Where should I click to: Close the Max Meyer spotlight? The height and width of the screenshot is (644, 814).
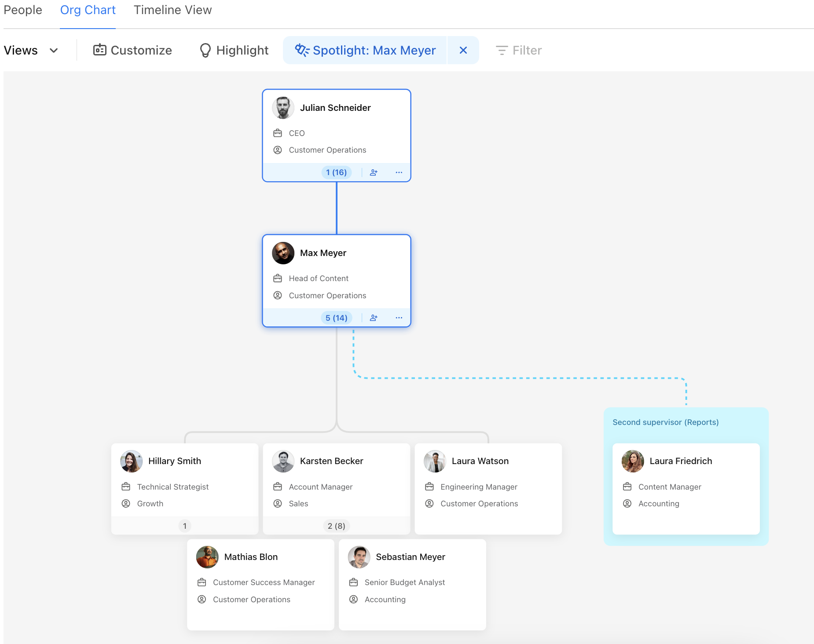click(x=463, y=50)
